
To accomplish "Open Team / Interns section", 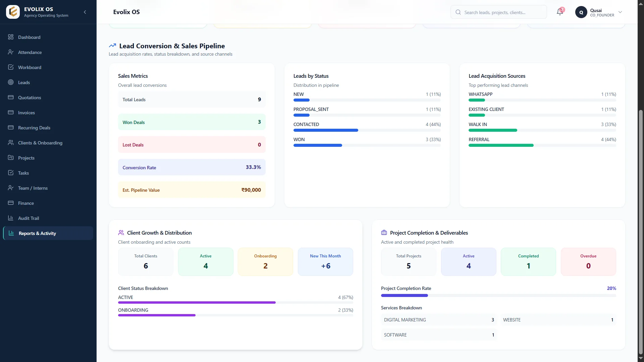I will (x=48, y=188).
